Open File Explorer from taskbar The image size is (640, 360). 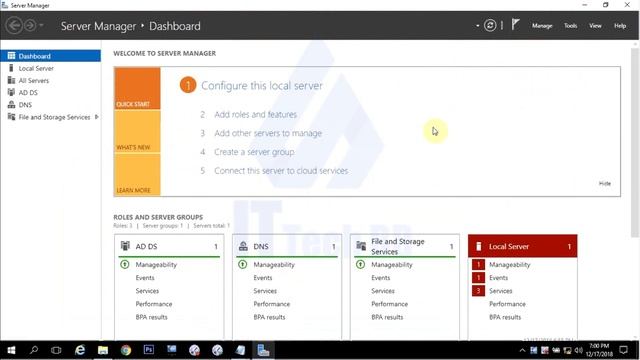(x=103, y=350)
